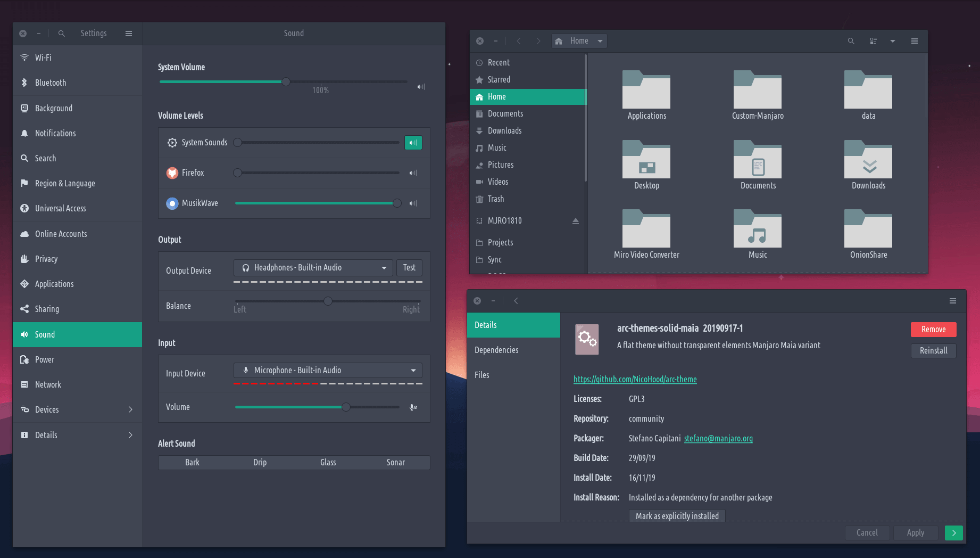Image resolution: width=980 pixels, height=558 pixels.
Task: Open file manager view options dropdown arrow
Action: [x=893, y=41]
